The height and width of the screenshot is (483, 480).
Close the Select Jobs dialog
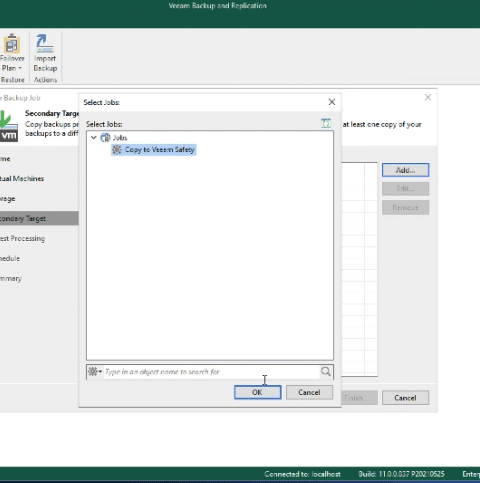(332, 102)
